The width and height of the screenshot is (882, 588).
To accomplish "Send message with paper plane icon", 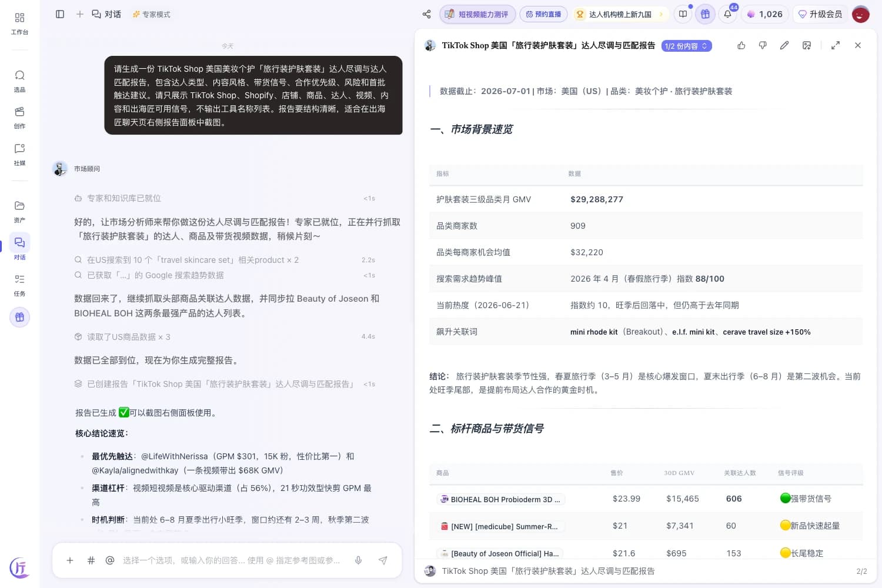I will [x=383, y=560].
